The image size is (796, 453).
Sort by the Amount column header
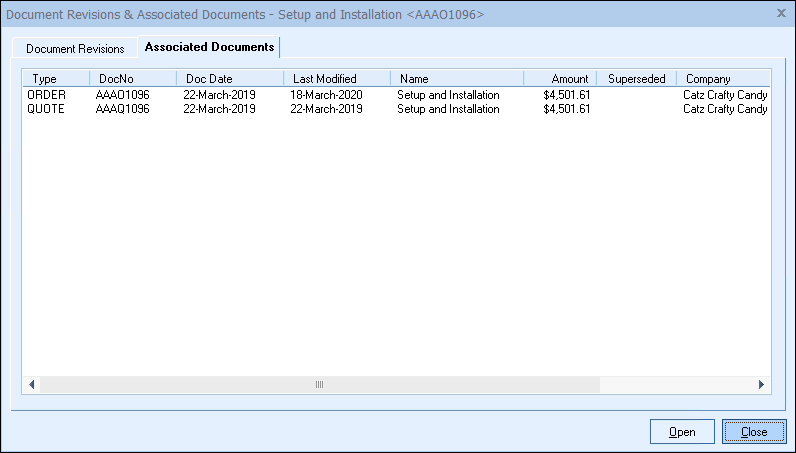(x=569, y=78)
